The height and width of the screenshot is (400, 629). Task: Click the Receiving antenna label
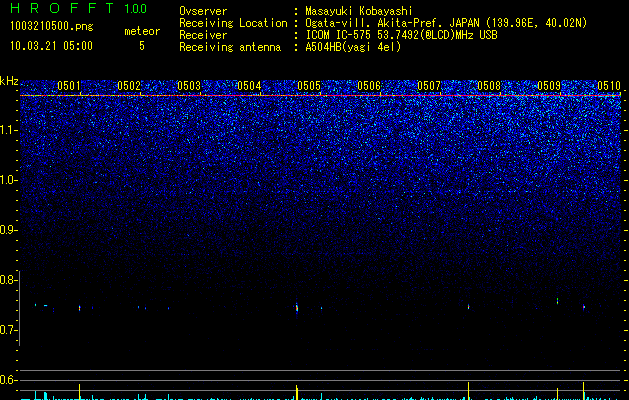tap(230, 47)
